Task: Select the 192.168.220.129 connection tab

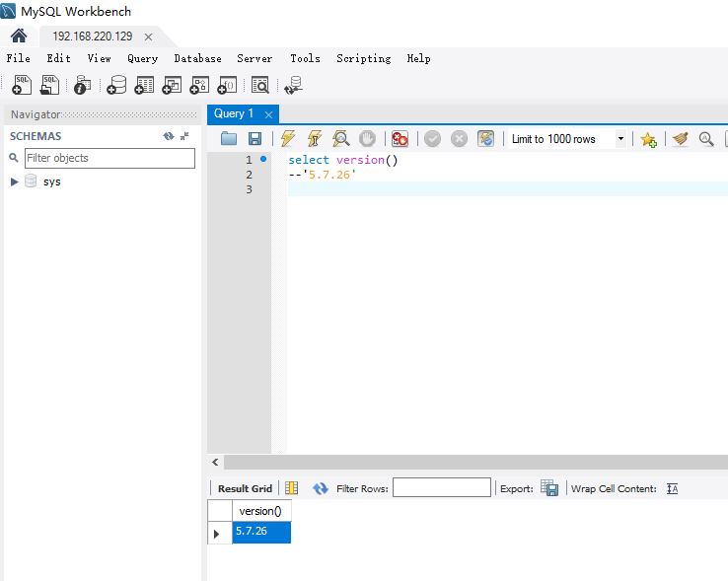Action: point(93,36)
